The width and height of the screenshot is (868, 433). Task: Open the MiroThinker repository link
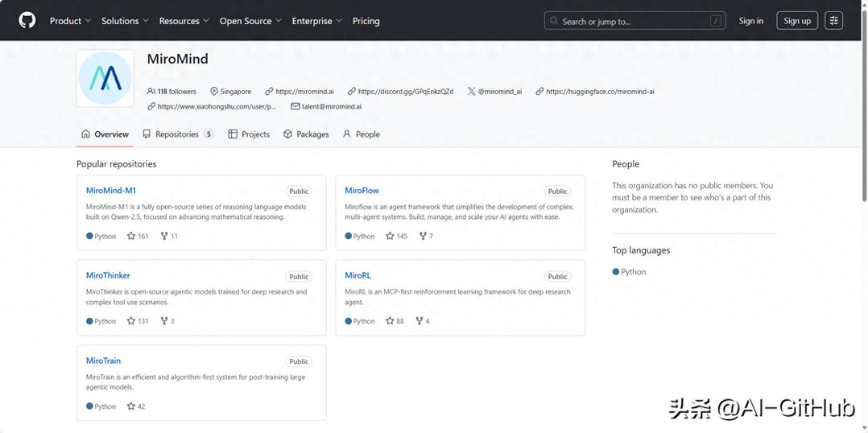click(108, 275)
